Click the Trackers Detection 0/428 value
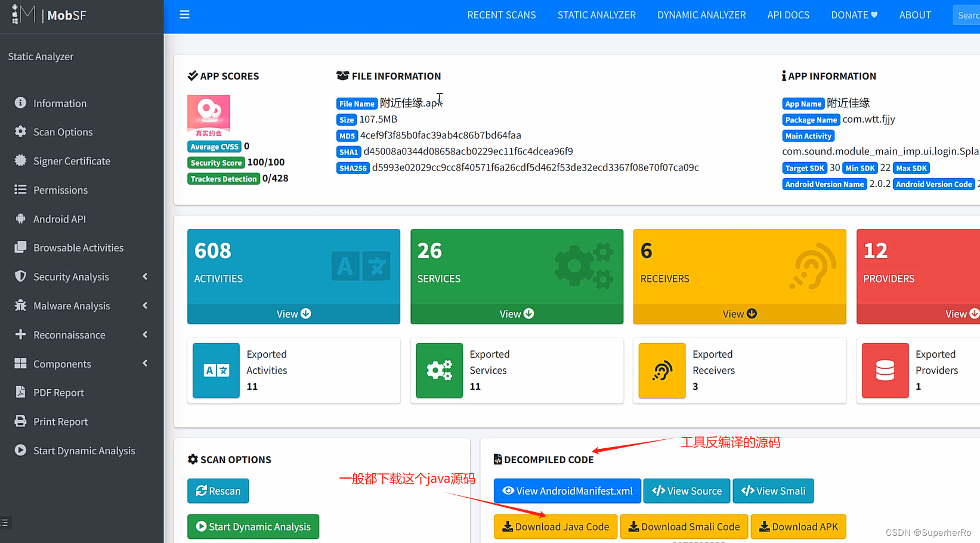 click(x=276, y=178)
